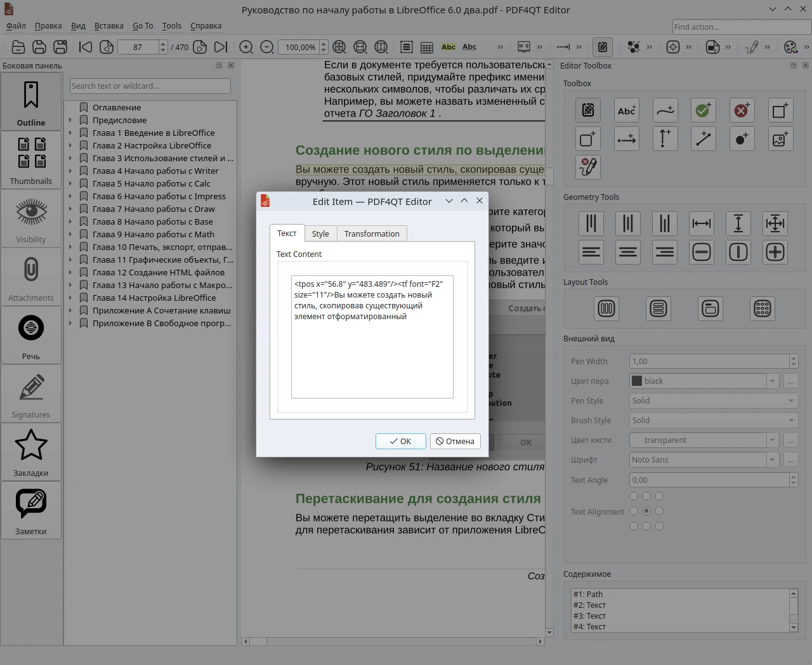Activate the select table tool in toolbar

tap(427, 47)
